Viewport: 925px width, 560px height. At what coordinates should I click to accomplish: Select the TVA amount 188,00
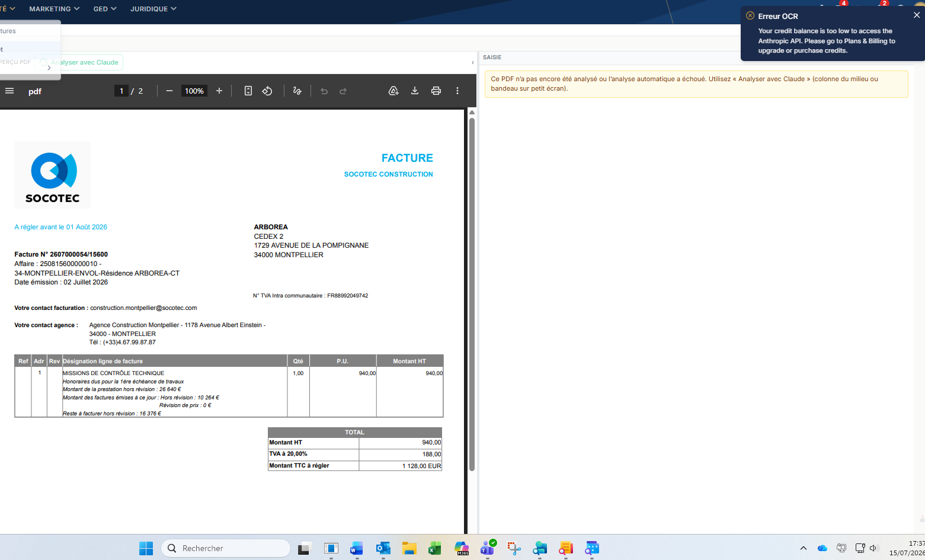coord(431,455)
